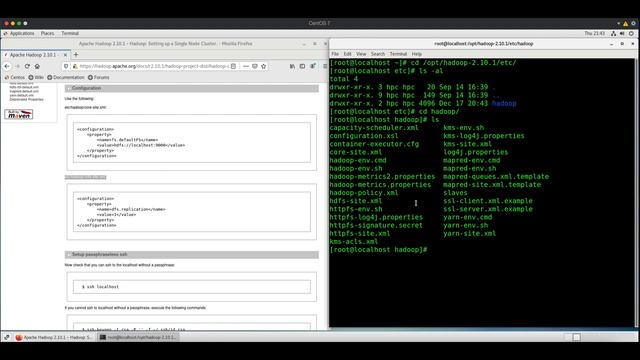
Task: Click core-site.xml in terminal listing
Action: (x=356, y=152)
